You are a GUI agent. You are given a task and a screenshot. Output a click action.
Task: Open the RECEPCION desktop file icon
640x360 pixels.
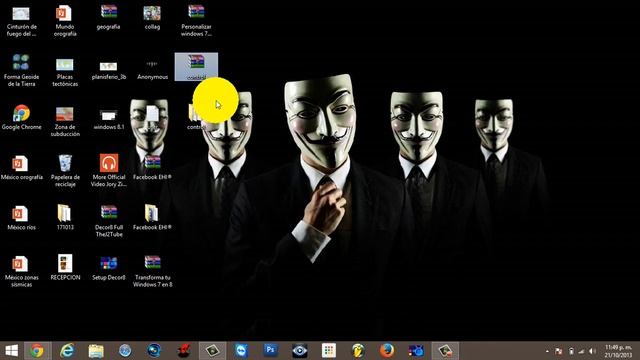65,268
